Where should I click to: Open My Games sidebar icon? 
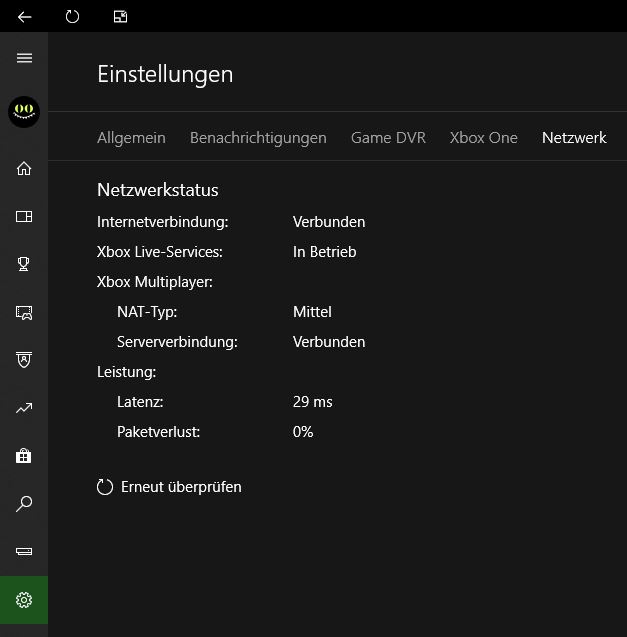24,217
